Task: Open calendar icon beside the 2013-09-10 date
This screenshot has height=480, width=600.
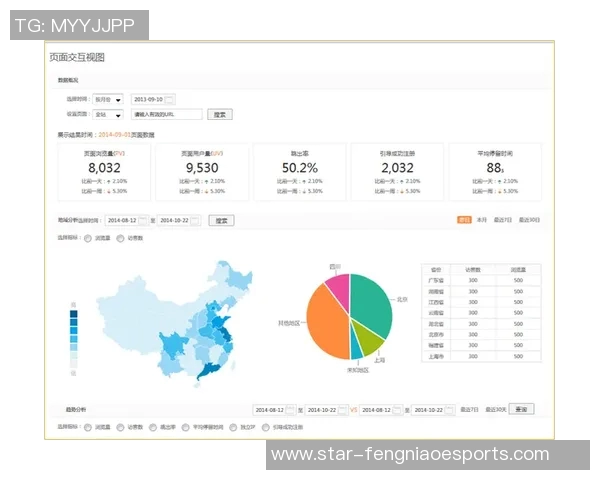Action: click(x=169, y=99)
